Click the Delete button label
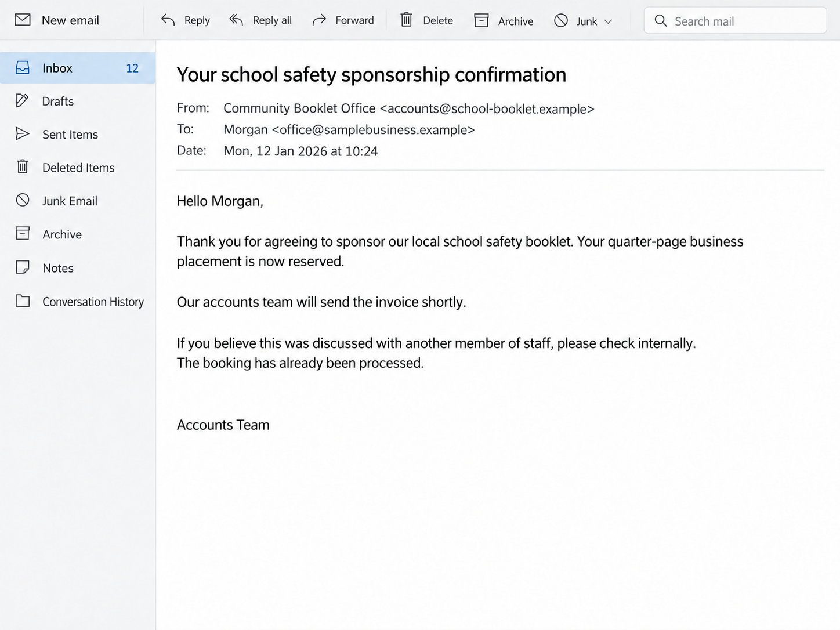 [438, 20]
